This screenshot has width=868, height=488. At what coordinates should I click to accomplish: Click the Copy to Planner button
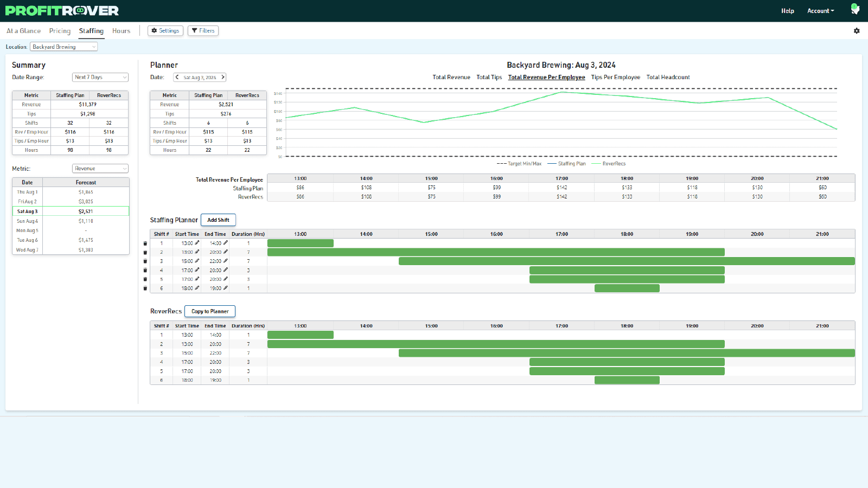point(210,311)
